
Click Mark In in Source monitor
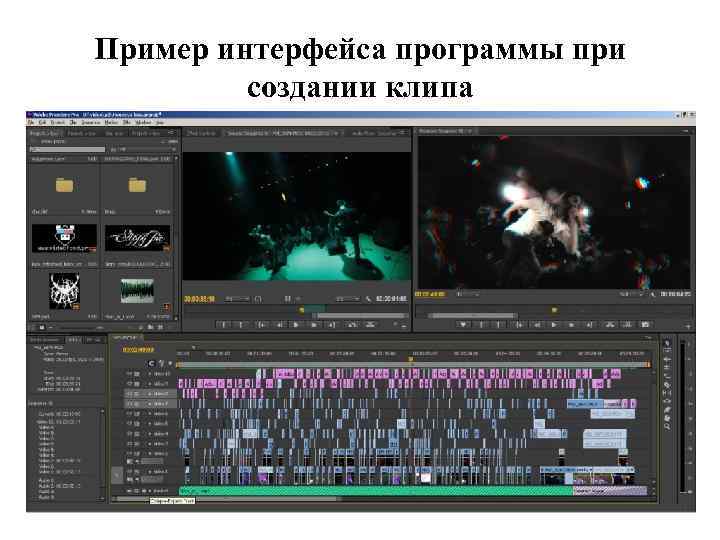click(224, 325)
